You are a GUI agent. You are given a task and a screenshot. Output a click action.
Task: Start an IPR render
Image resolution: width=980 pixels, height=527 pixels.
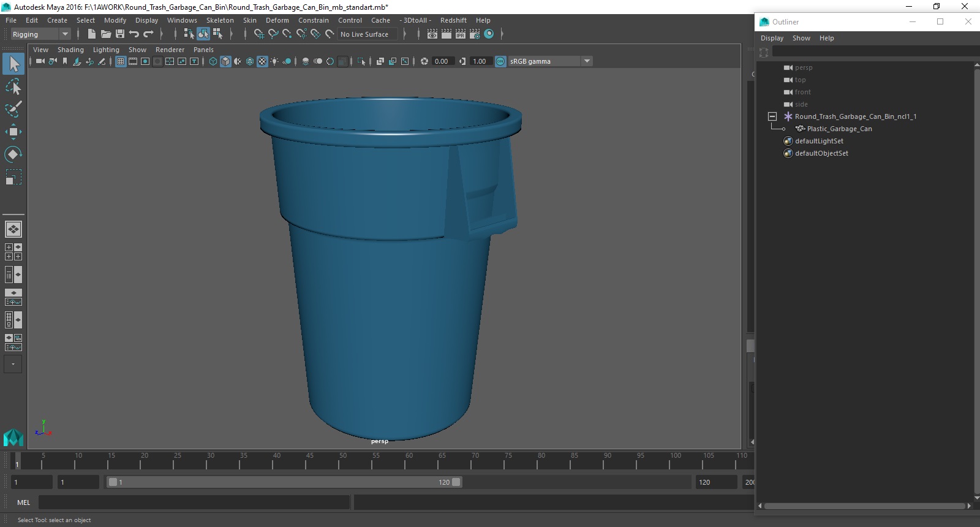[x=461, y=34]
